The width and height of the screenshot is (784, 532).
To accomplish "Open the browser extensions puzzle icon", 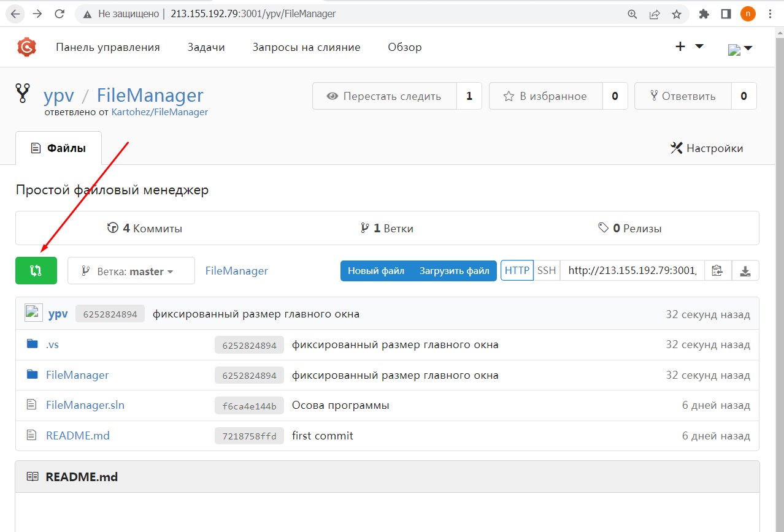I will click(704, 14).
